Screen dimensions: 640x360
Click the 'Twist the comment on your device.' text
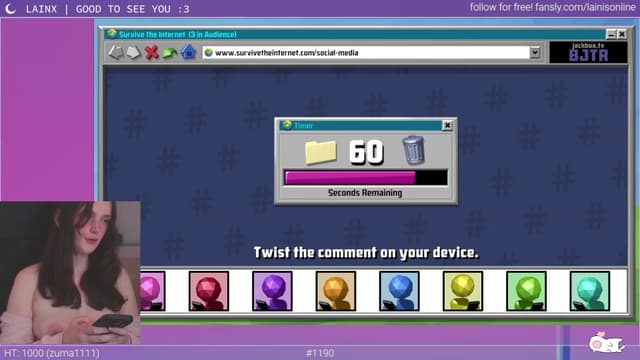[366, 253]
